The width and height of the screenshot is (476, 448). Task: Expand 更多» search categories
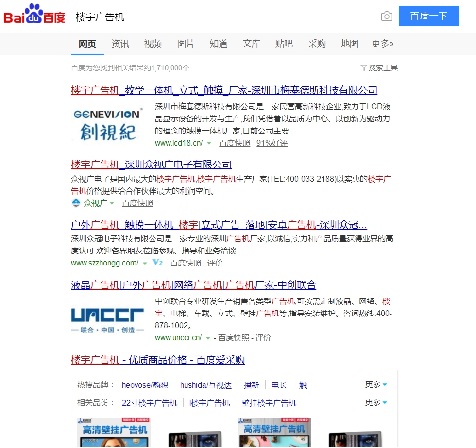click(x=383, y=44)
